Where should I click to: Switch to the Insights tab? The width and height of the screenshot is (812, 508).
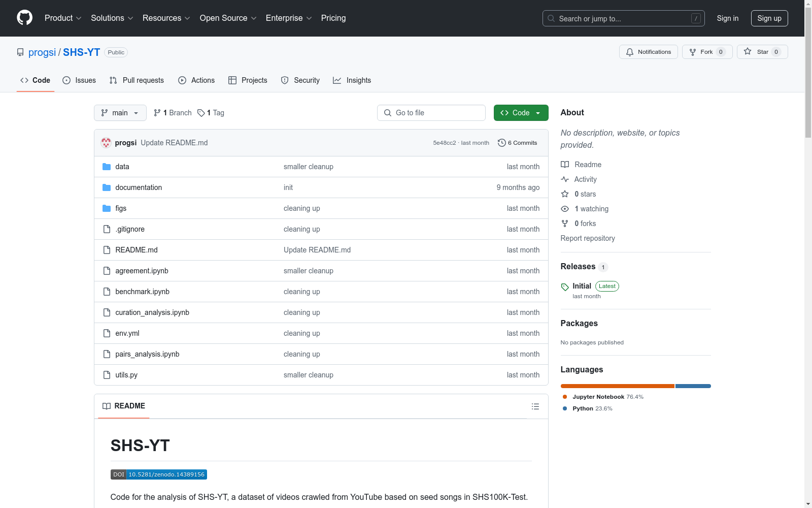[x=352, y=80]
